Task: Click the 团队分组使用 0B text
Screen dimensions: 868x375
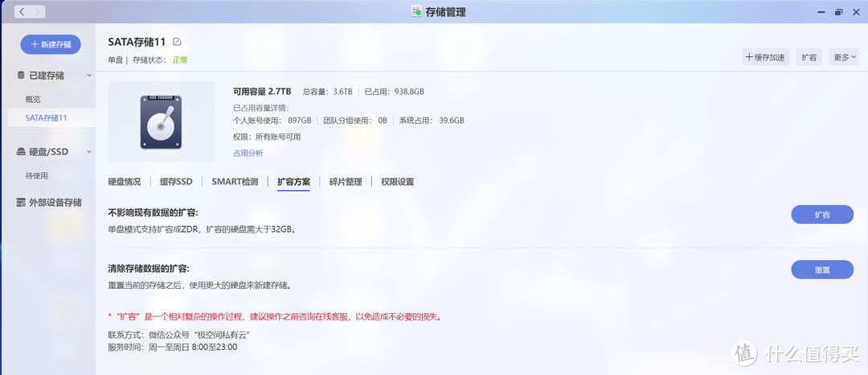Action: click(355, 120)
